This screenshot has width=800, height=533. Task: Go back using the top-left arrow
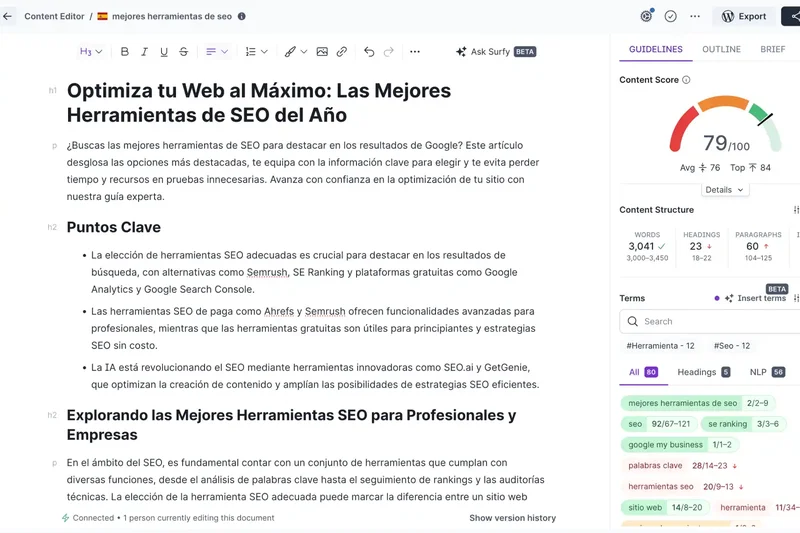pos(8,16)
